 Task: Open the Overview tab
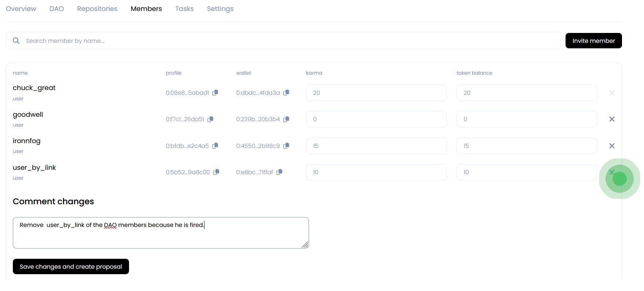[21, 9]
